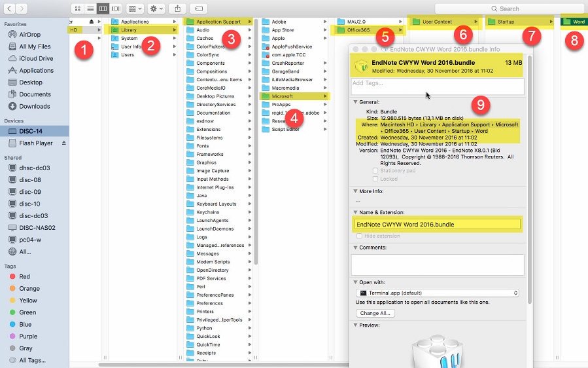Collapse the Comments section
This screenshot has height=368, width=588.
point(355,248)
